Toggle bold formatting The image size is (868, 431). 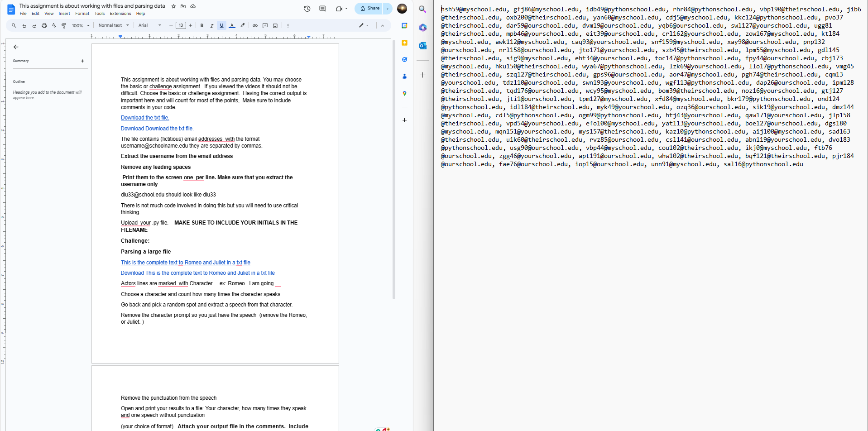click(x=201, y=25)
